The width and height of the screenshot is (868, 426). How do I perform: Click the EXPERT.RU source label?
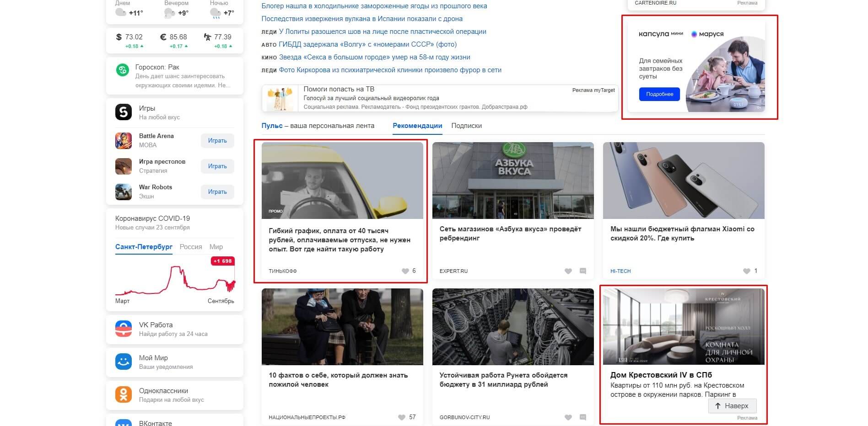[453, 271]
